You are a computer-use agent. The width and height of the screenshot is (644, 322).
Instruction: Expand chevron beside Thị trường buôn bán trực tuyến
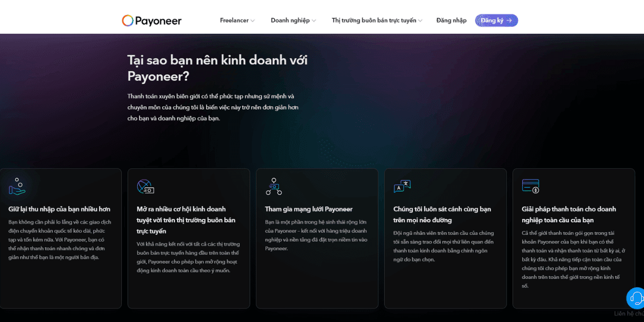420,21
